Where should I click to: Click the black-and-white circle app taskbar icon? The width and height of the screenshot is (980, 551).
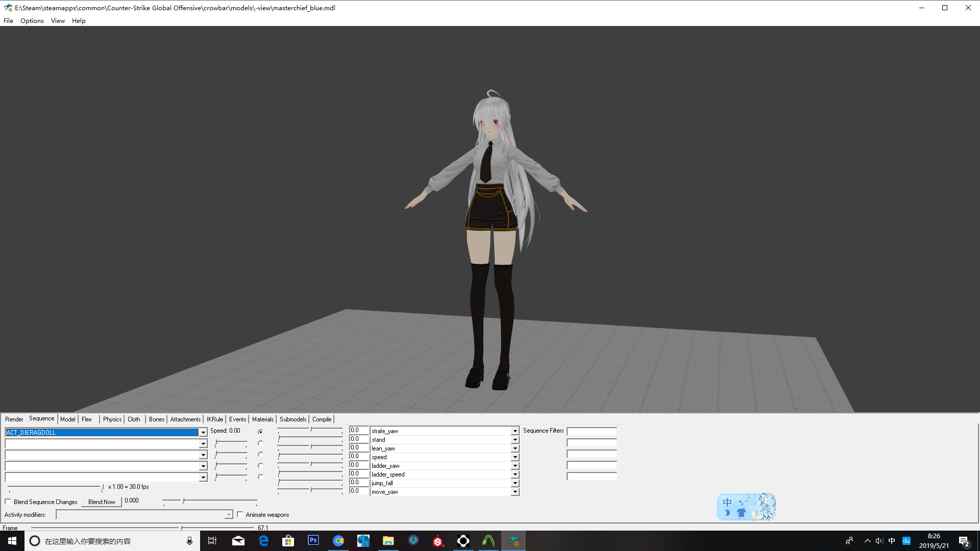coord(463,541)
